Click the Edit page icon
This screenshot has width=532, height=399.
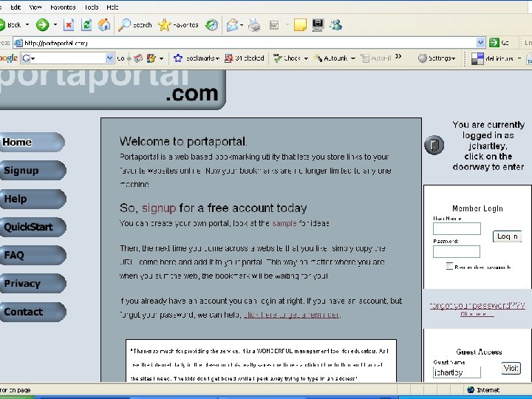point(274,25)
